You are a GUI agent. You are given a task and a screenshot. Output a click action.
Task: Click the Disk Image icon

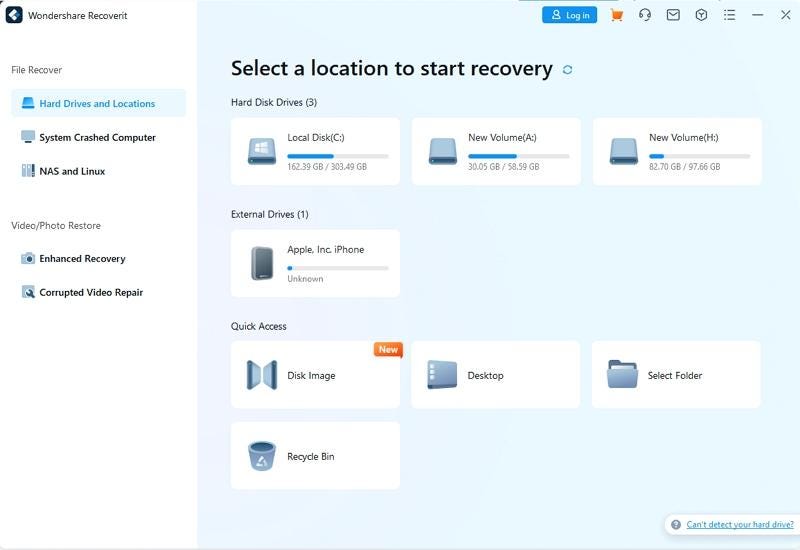262,375
